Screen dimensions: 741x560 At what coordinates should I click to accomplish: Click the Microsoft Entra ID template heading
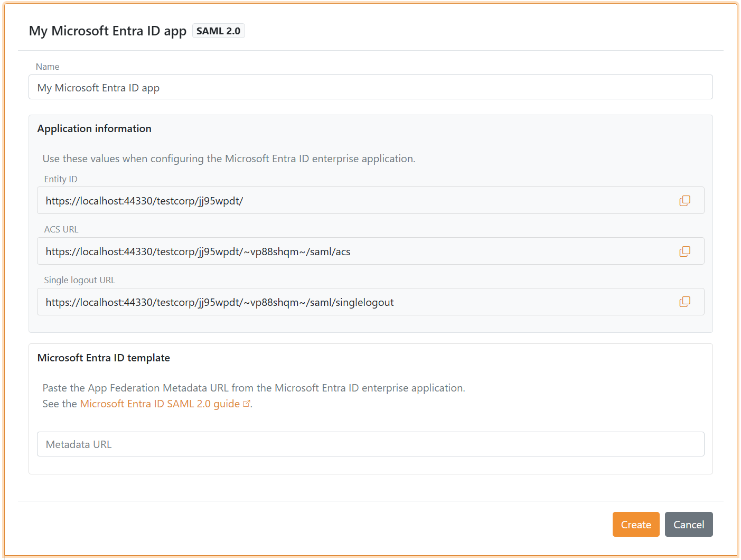(104, 358)
